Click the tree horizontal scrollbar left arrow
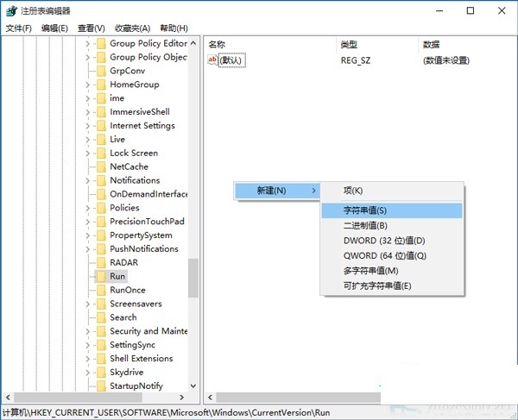The height and width of the screenshot is (420, 518). click(8, 398)
